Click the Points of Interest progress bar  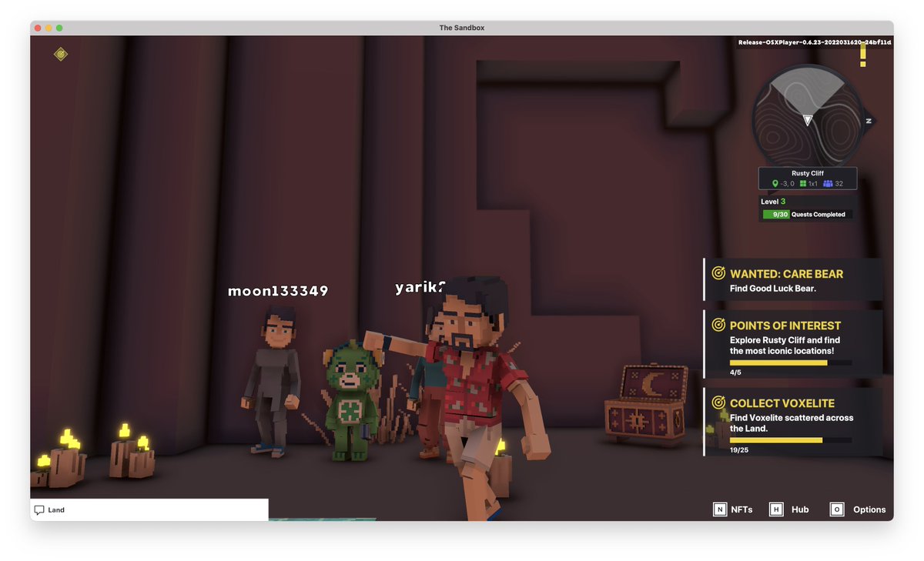(x=791, y=362)
